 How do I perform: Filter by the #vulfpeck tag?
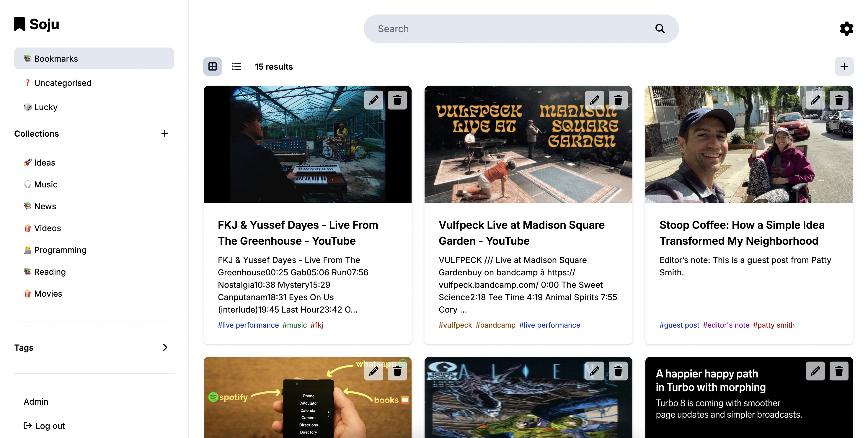pos(455,325)
